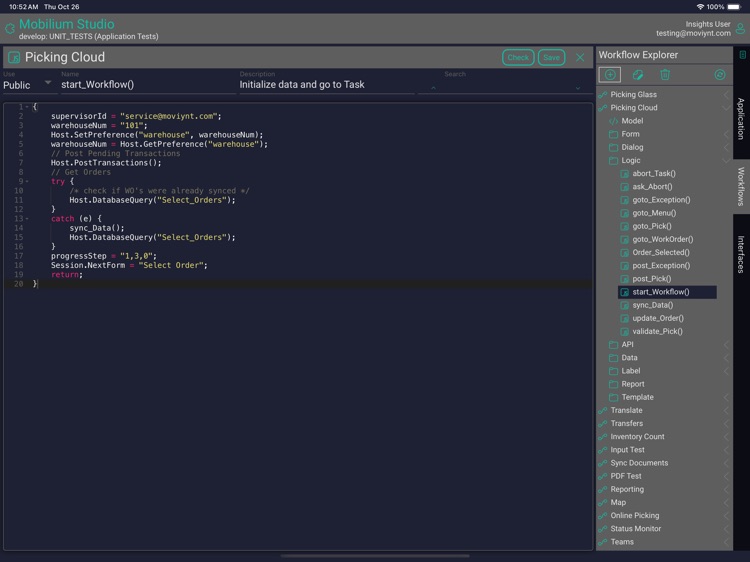Click the Report folder icon

(x=613, y=384)
